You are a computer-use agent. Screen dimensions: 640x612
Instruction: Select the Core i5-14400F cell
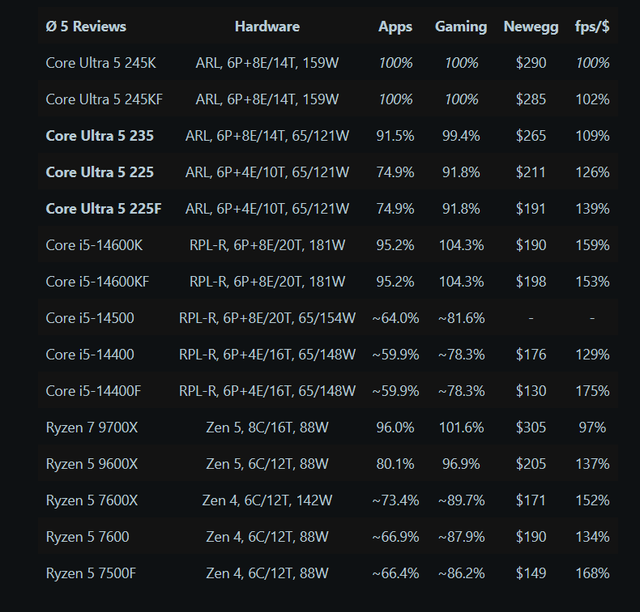[x=93, y=391]
